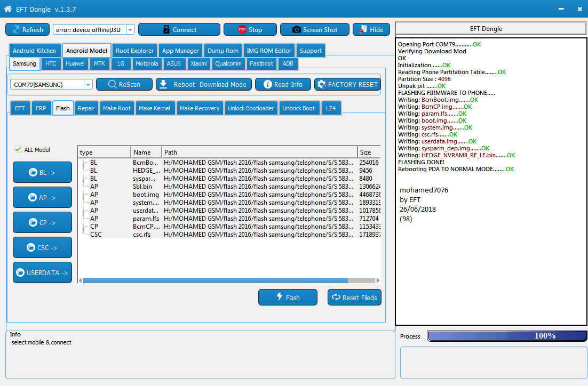Select the Samsung brand tab
This screenshot has width=588, height=386.
coord(25,63)
